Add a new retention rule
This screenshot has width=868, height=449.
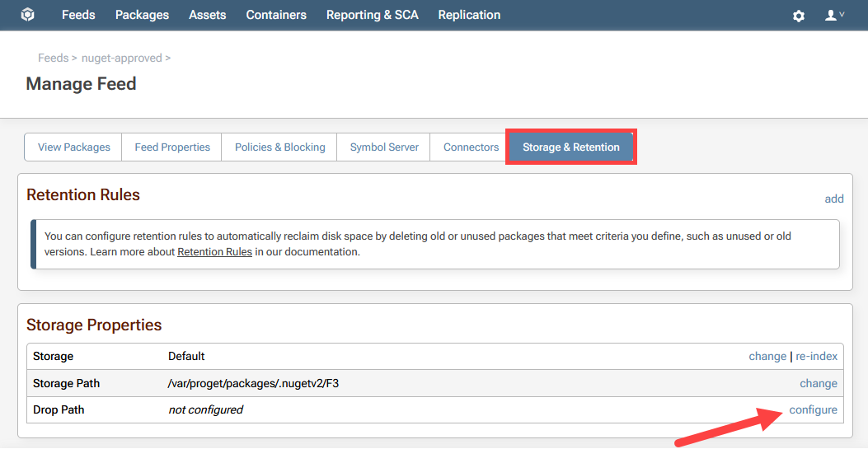tap(834, 199)
